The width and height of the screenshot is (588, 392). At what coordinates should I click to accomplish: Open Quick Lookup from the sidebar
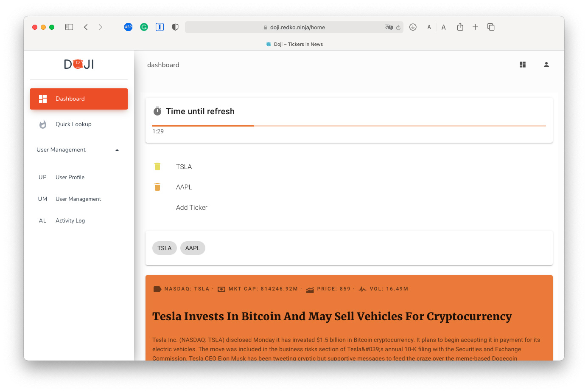tap(73, 124)
